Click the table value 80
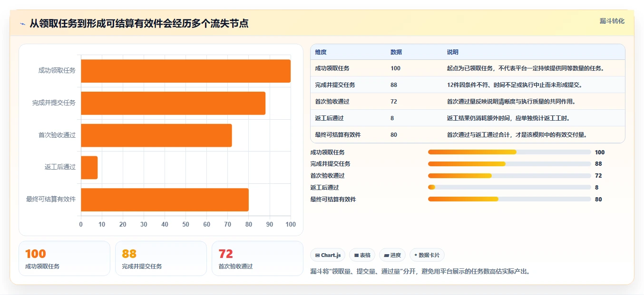This screenshot has height=295, width=644. pos(394,135)
